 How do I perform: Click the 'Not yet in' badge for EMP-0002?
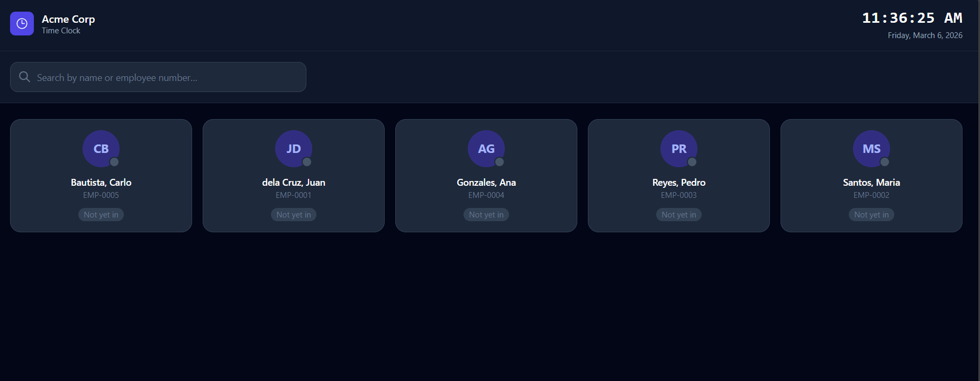coord(872,214)
